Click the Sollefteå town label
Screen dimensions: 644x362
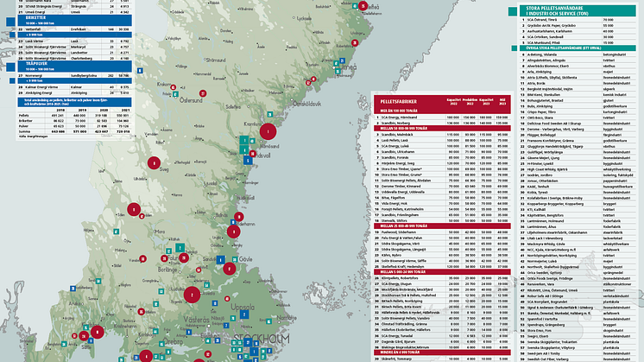233,107
